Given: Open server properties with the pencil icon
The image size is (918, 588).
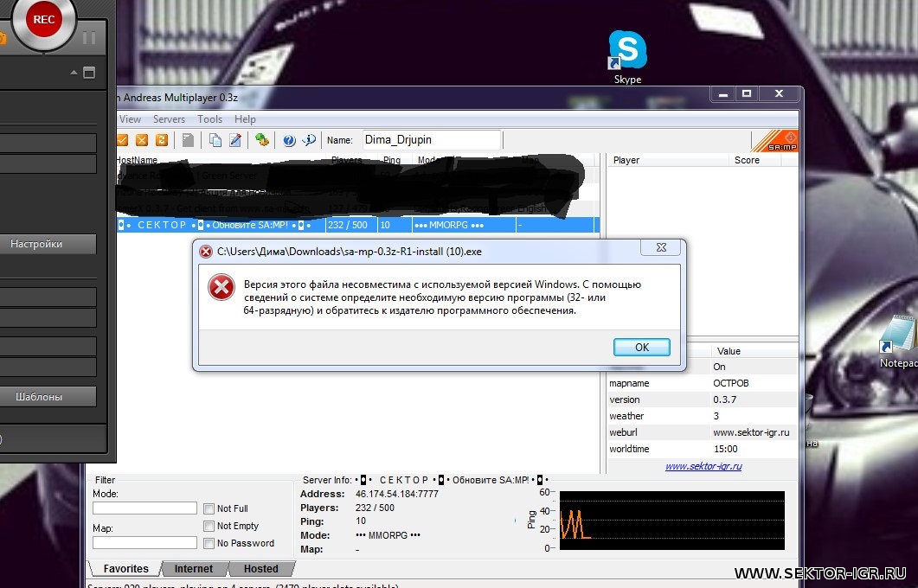Looking at the screenshot, I should [235, 140].
